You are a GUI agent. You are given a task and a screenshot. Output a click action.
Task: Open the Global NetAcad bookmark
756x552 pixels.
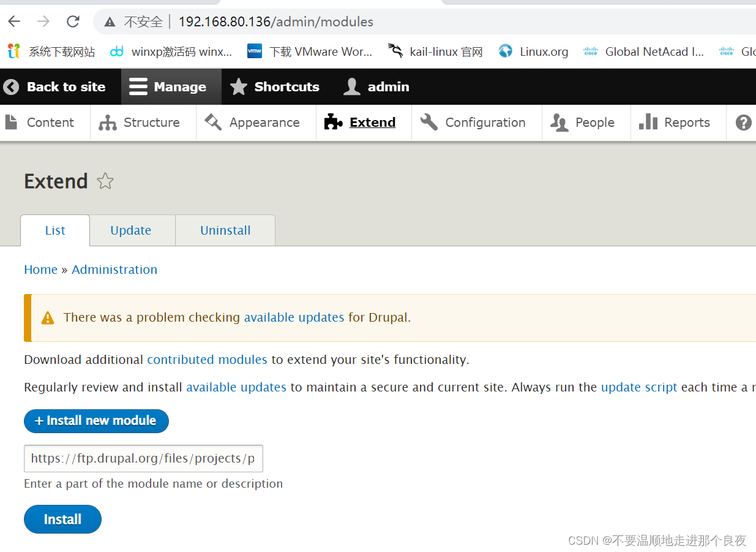pyautogui.click(x=643, y=51)
